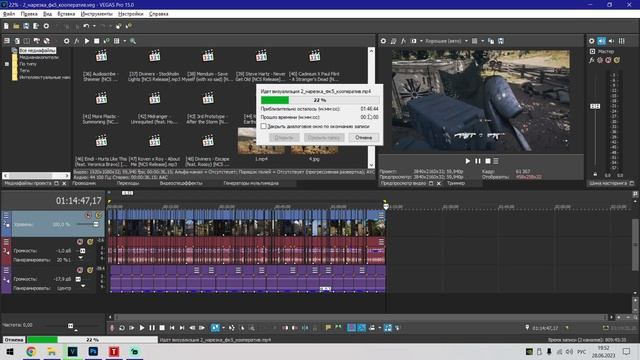Open video preview properties gear icon
The image size is (640, 360).
[383, 41]
